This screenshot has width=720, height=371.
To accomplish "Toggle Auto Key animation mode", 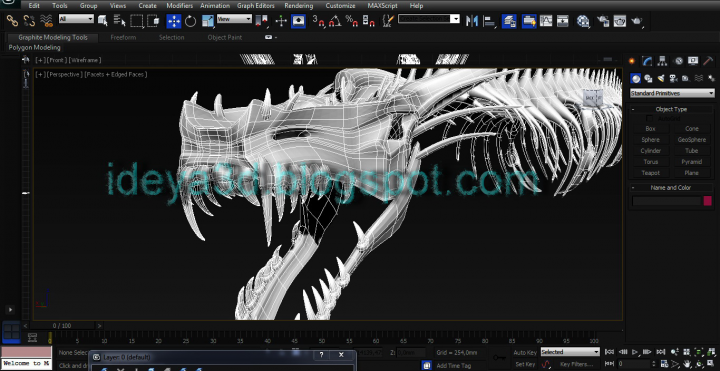I will coord(525,352).
